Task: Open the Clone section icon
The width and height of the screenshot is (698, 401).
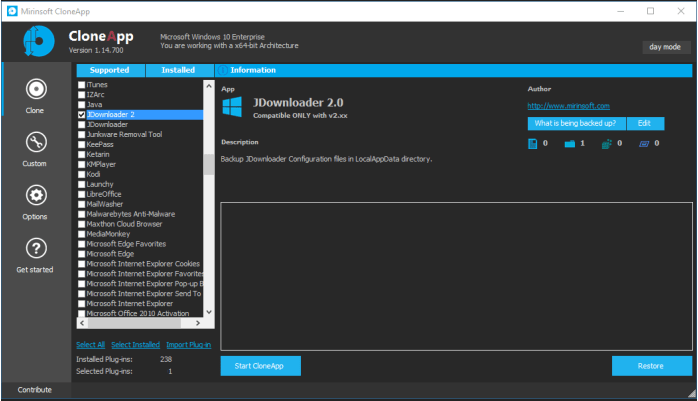Action: (x=36, y=89)
